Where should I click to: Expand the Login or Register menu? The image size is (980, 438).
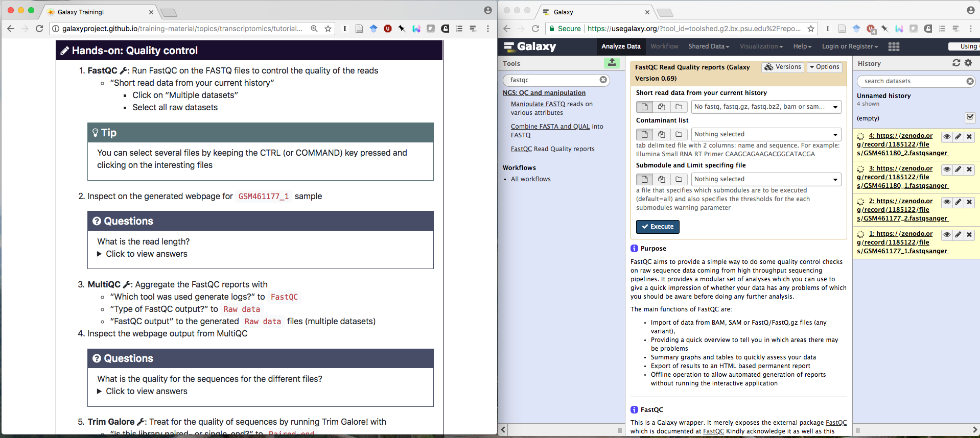click(x=850, y=46)
